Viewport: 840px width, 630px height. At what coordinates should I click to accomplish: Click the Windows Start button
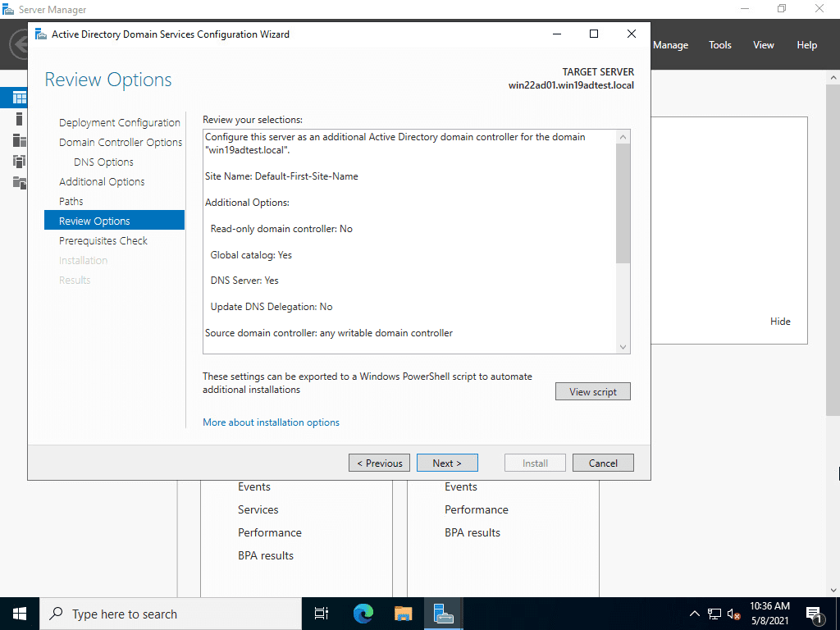(19, 613)
